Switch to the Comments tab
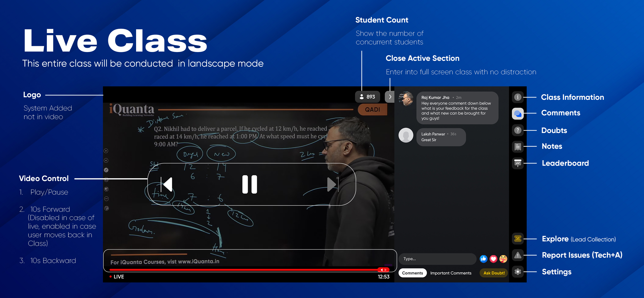Screen dimensions: 644x298 (412, 273)
